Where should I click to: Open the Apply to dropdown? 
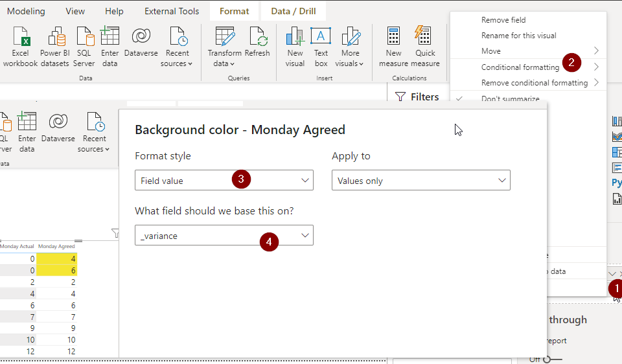pyautogui.click(x=421, y=181)
